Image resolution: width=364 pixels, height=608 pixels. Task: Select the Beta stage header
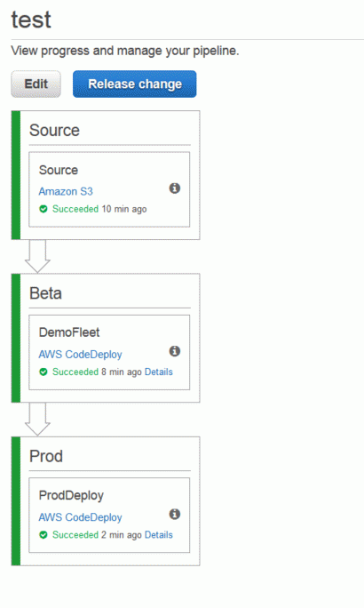point(45,293)
